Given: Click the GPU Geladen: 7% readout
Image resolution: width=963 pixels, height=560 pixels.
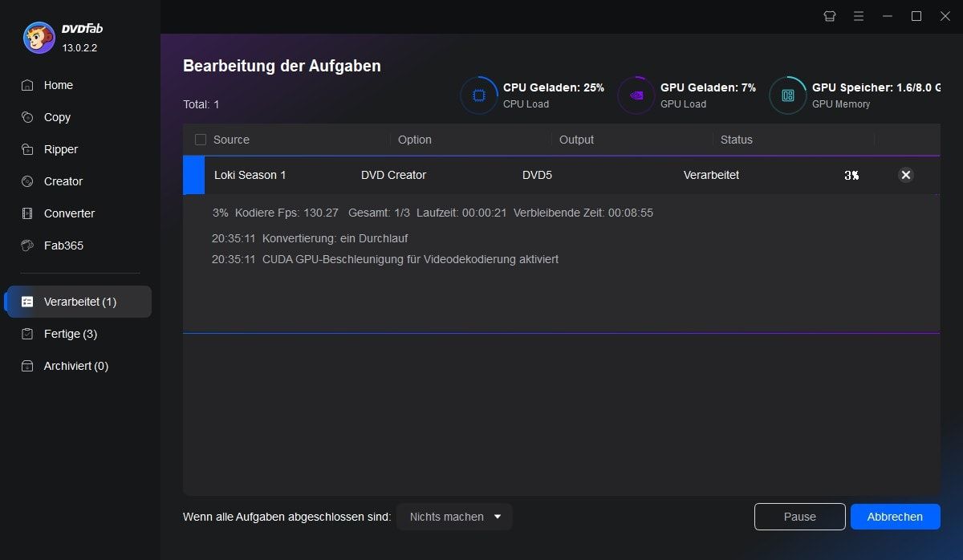Looking at the screenshot, I should point(708,87).
